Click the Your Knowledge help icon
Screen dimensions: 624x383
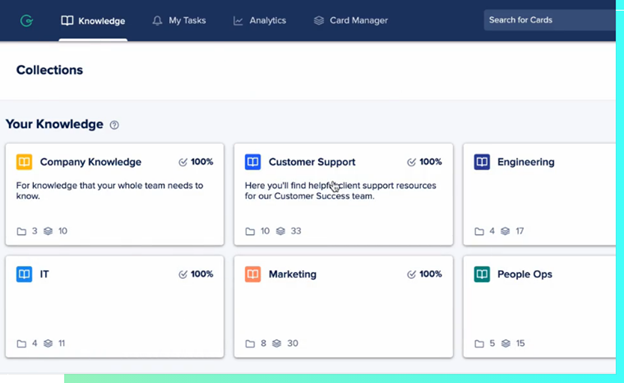pyautogui.click(x=114, y=125)
